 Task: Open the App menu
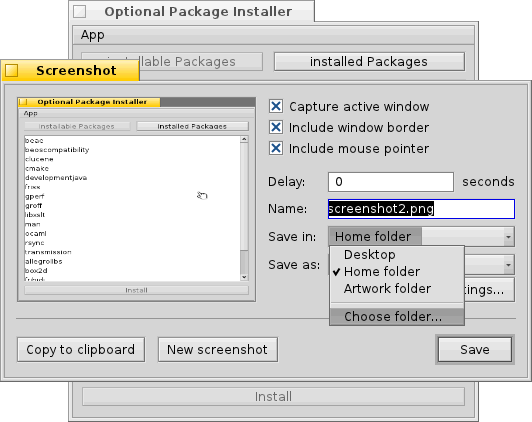pyautogui.click(x=93, y=35)
